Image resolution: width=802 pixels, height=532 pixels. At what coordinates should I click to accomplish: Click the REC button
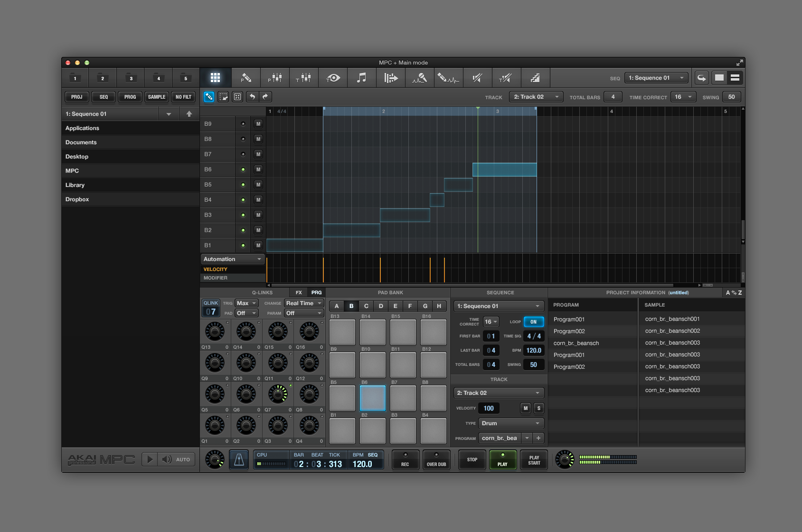[x=405, y=459]
